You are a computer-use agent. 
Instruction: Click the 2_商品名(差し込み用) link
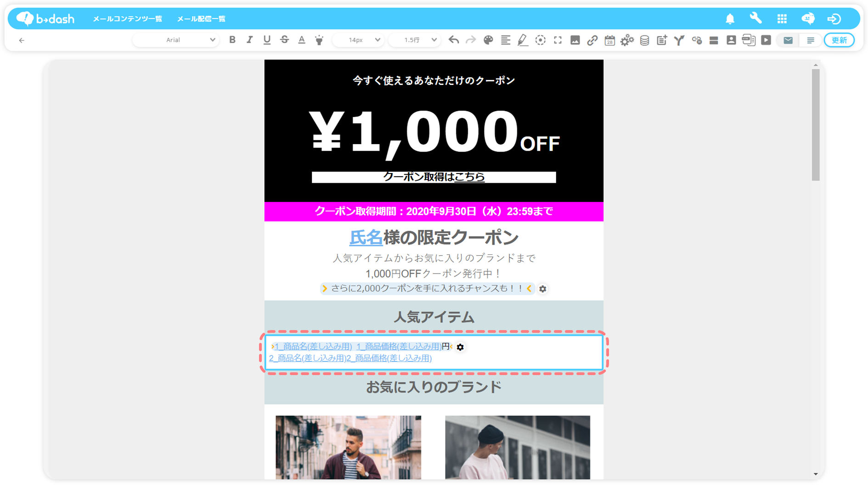(308, 358)
